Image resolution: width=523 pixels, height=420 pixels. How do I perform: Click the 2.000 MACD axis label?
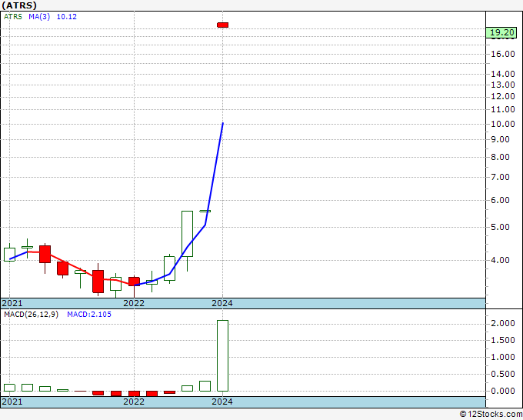[503, 323]
